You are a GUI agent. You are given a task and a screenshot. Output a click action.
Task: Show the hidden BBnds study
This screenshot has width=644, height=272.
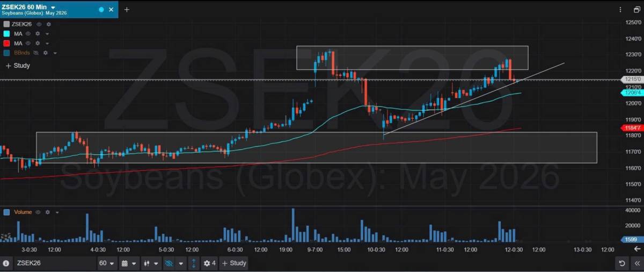coord(36,53)
